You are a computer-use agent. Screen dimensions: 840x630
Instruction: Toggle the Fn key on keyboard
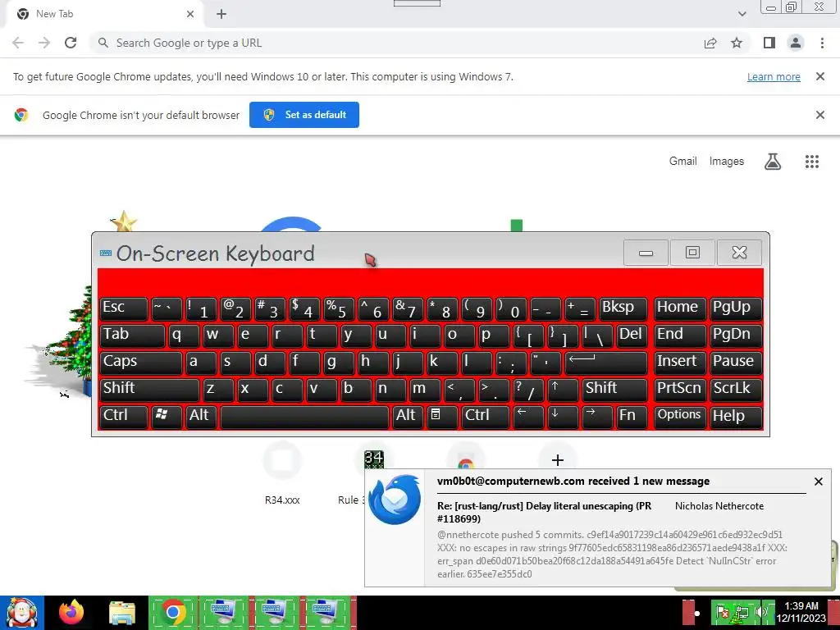[632, 416]
